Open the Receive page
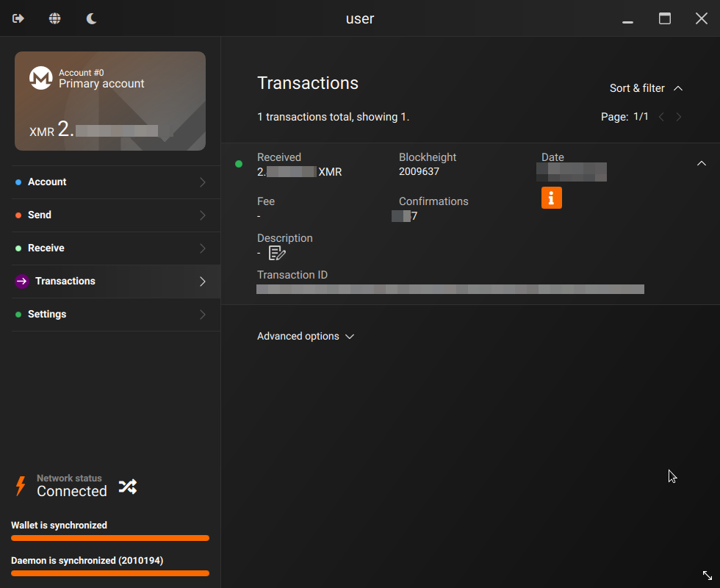 (110, 248)
